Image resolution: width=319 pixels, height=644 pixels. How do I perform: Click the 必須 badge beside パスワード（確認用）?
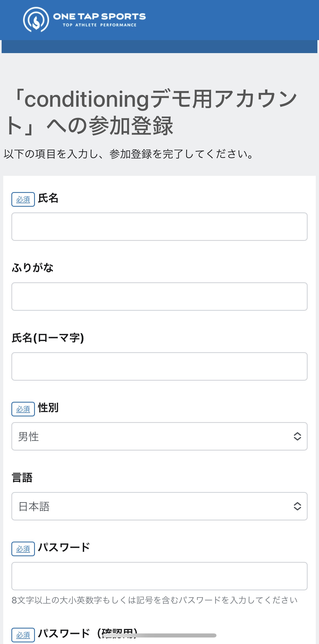coord(23,635)
